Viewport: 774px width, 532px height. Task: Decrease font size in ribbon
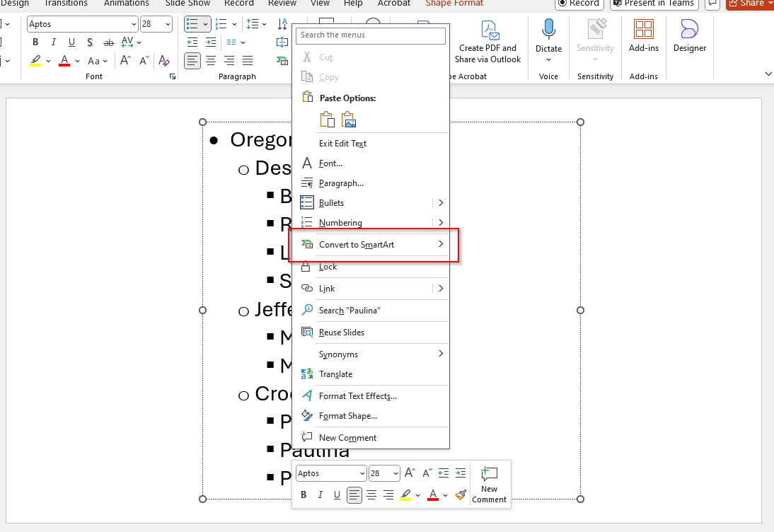pos(144,61)
